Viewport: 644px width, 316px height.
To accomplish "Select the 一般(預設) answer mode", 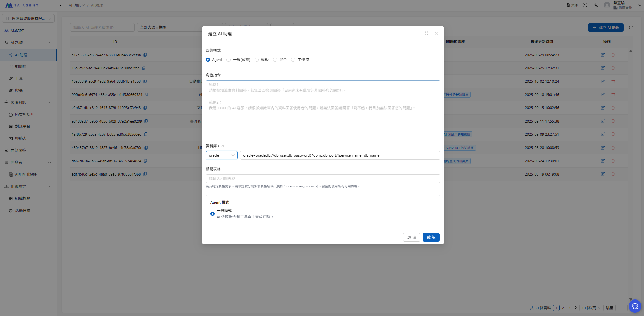I will click(x=229, y=60).
